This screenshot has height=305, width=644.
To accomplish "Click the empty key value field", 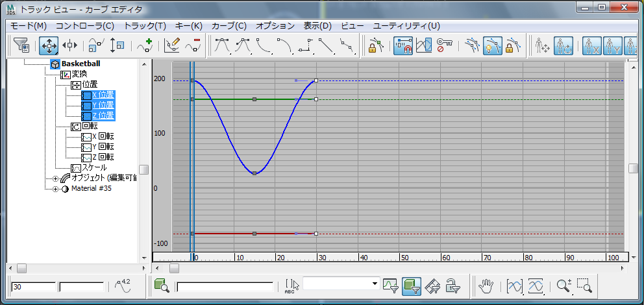I will coord(82,287).
